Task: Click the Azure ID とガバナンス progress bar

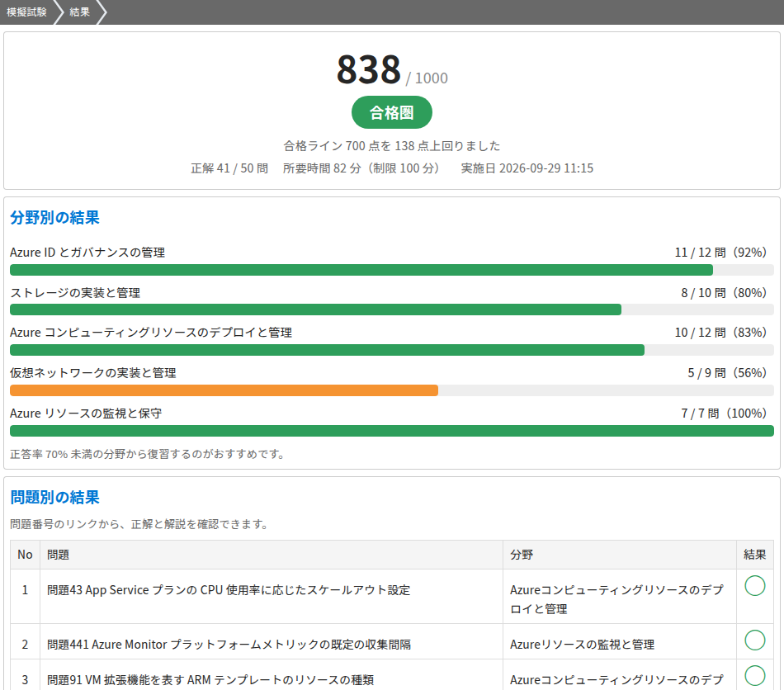Action: [x=392, y=270]
